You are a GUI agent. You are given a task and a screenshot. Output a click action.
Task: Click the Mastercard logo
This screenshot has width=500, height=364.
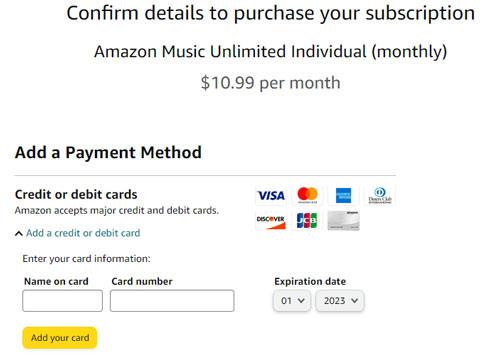pyautogui.click(x=307, y=195)
